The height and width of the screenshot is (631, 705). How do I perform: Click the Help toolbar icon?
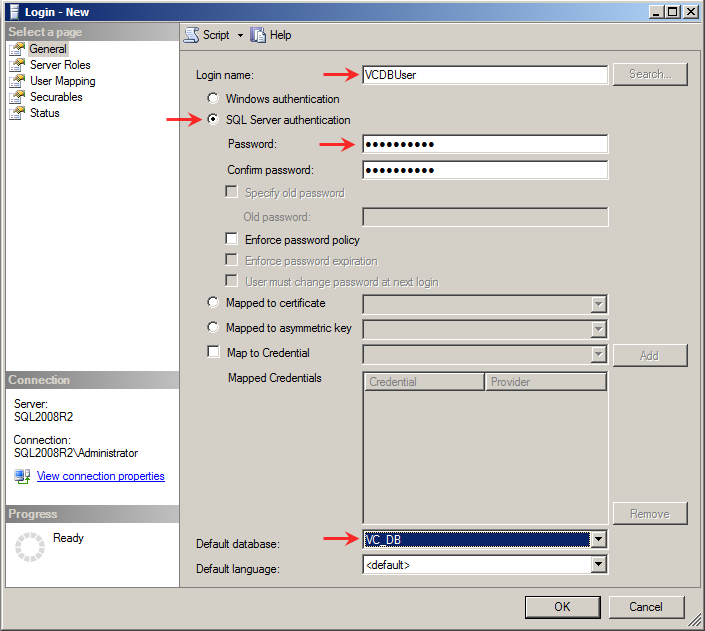tap(258, 35)
